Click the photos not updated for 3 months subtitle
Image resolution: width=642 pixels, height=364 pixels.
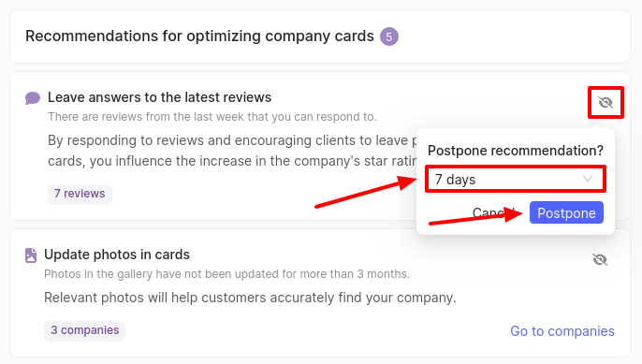[x=226, y=274]
